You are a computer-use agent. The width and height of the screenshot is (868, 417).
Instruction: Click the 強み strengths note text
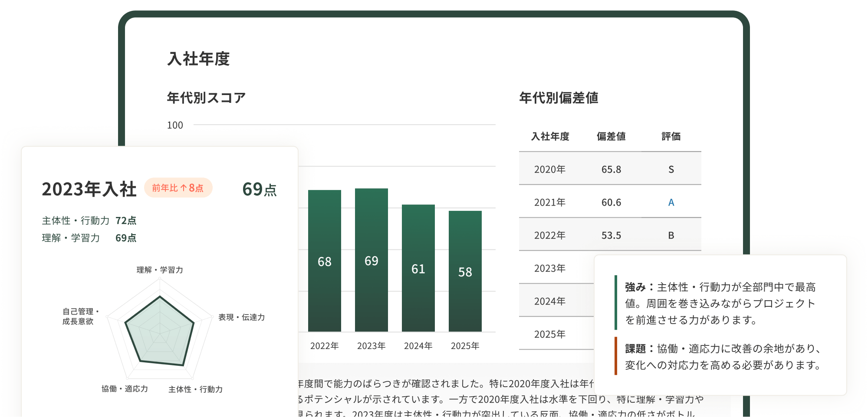point(720,303)
